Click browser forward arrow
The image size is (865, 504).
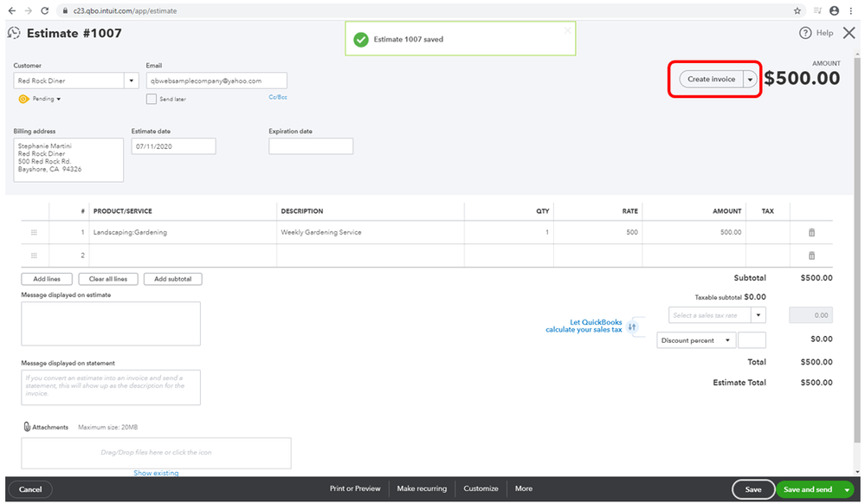coord(28,10)
